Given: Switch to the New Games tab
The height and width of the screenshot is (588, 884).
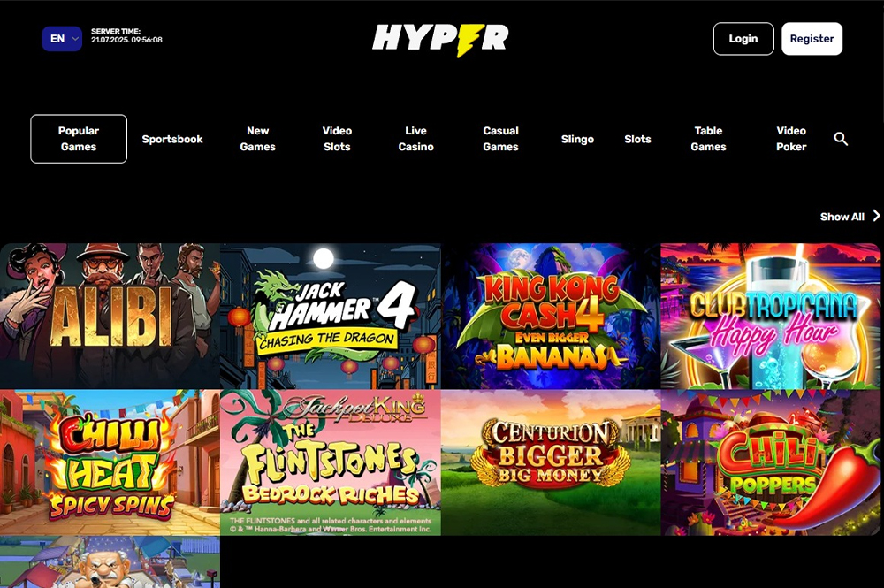Looking at the screenshot, I should 258,139.
